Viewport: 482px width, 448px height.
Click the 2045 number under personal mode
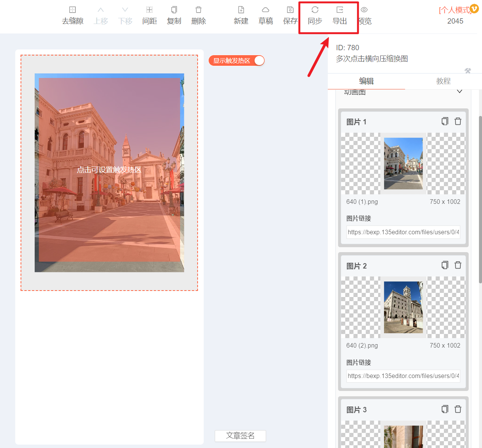tap(455, 21)
